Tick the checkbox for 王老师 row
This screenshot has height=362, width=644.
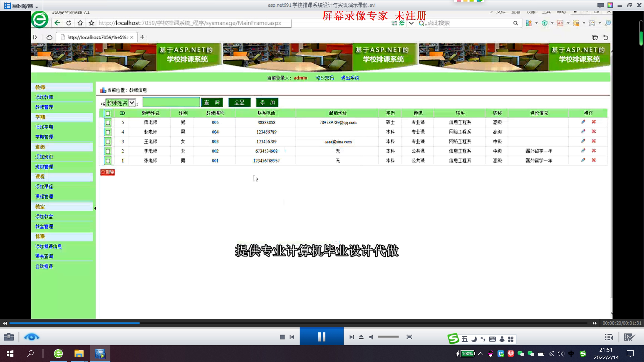[x=108, y=142]
